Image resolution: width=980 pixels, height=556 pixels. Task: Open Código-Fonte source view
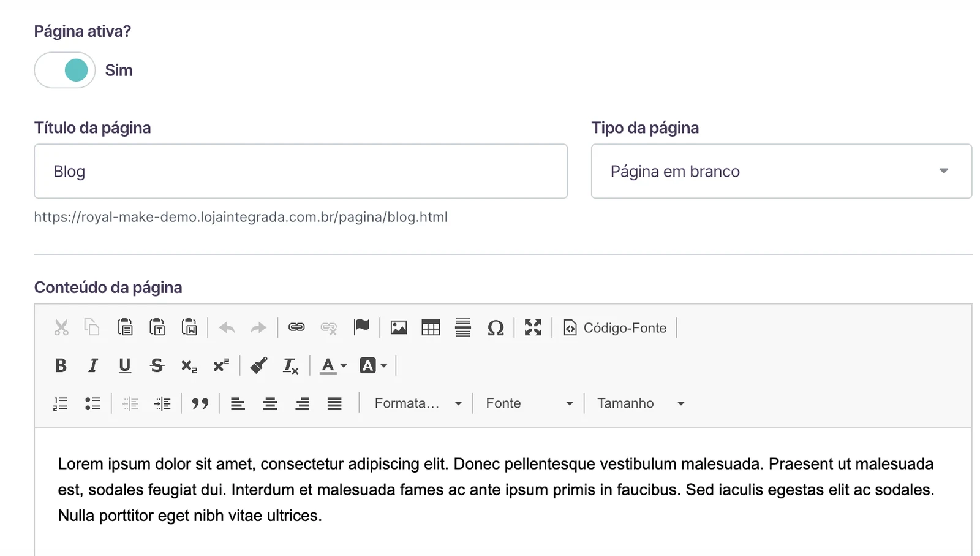point(615,328)
